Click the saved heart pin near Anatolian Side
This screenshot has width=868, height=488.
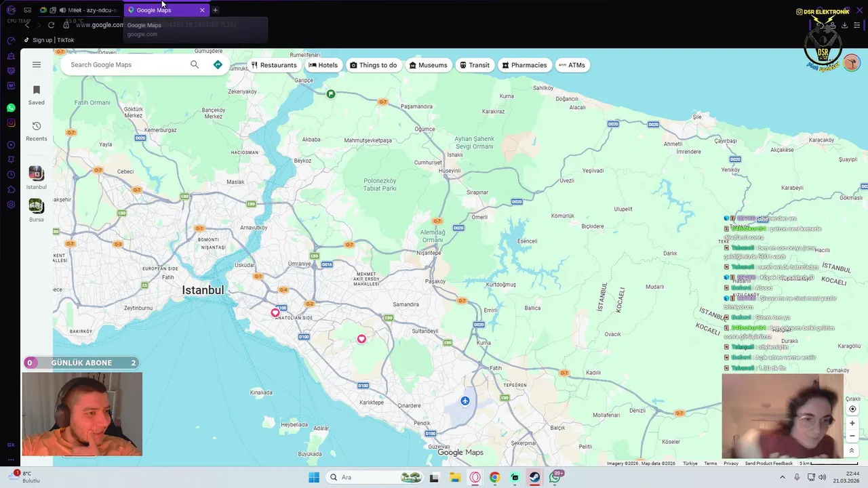[x=275, y=312]
